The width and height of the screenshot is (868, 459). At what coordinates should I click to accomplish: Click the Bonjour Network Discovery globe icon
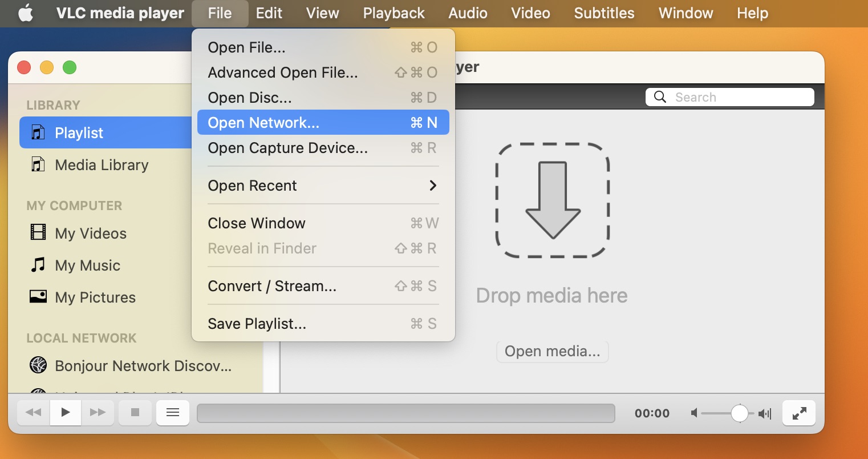(x=38, y=365)
